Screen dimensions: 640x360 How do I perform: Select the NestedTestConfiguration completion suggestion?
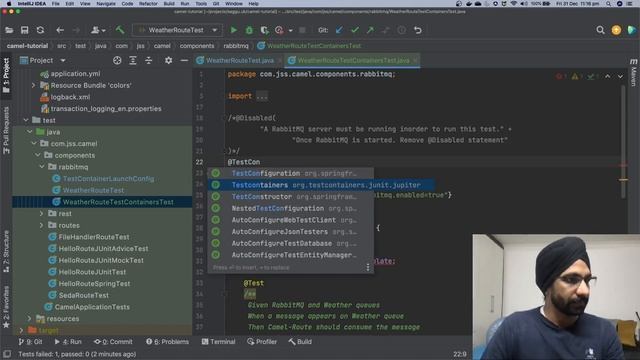click(291, 208)
